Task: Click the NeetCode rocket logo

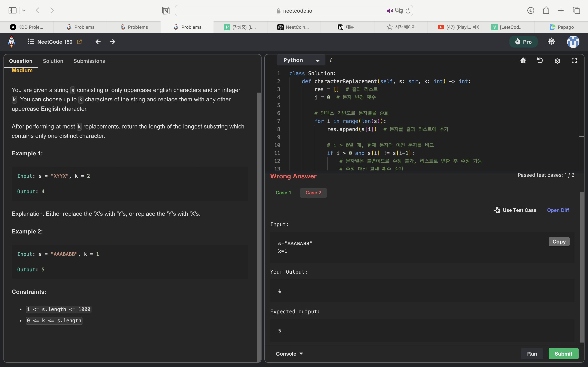Action: (x=11, y=42)
